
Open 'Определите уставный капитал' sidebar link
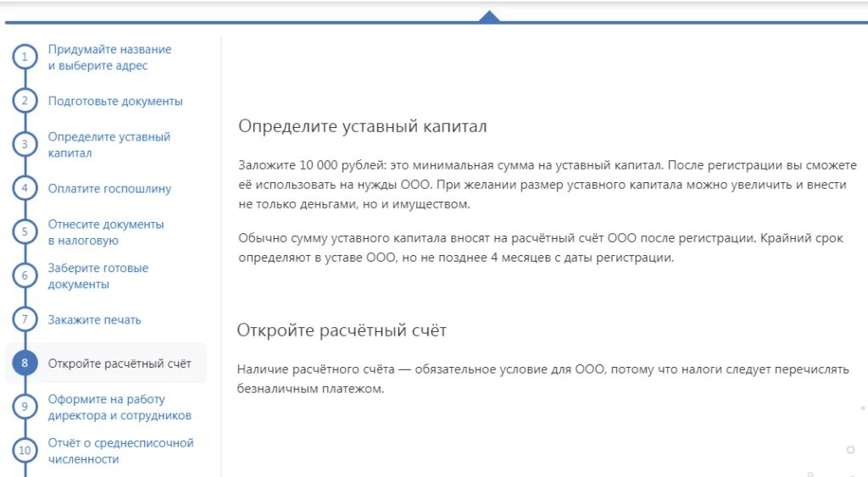[x=109, y=144]
